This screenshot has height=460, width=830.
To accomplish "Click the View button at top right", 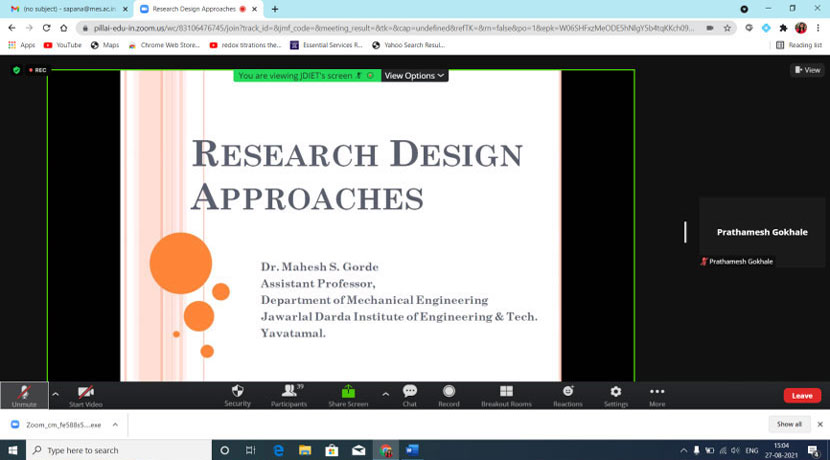I will coord(807,70).
